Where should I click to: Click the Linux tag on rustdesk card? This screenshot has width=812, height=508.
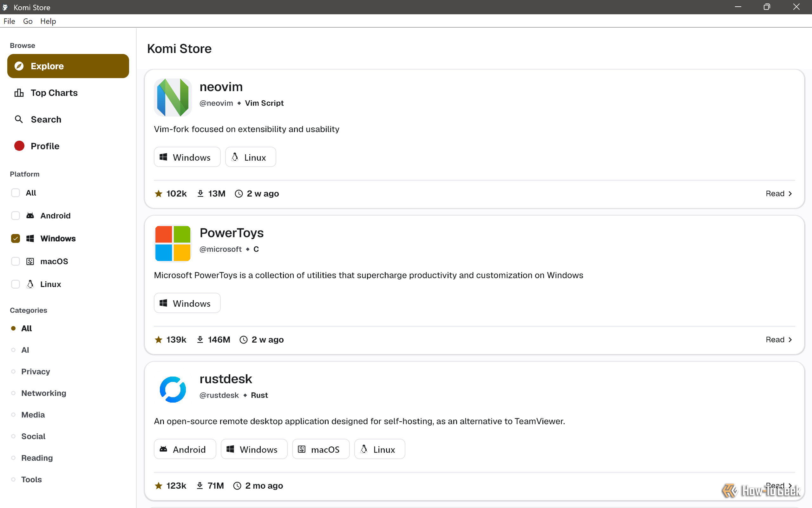coord(380,449)
